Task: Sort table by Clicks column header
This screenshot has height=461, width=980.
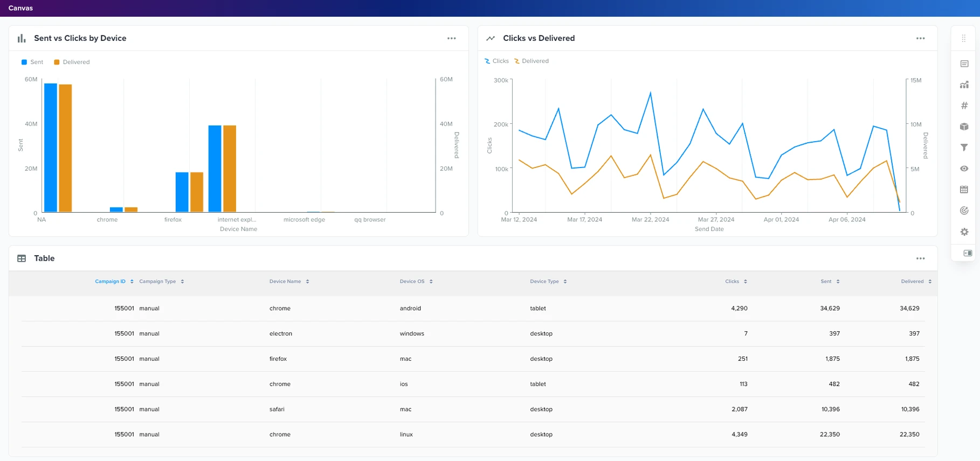Action: 732,281
